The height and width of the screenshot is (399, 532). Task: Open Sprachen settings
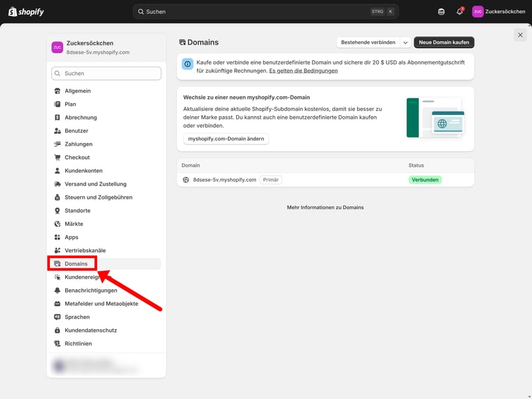coord(106,317)
